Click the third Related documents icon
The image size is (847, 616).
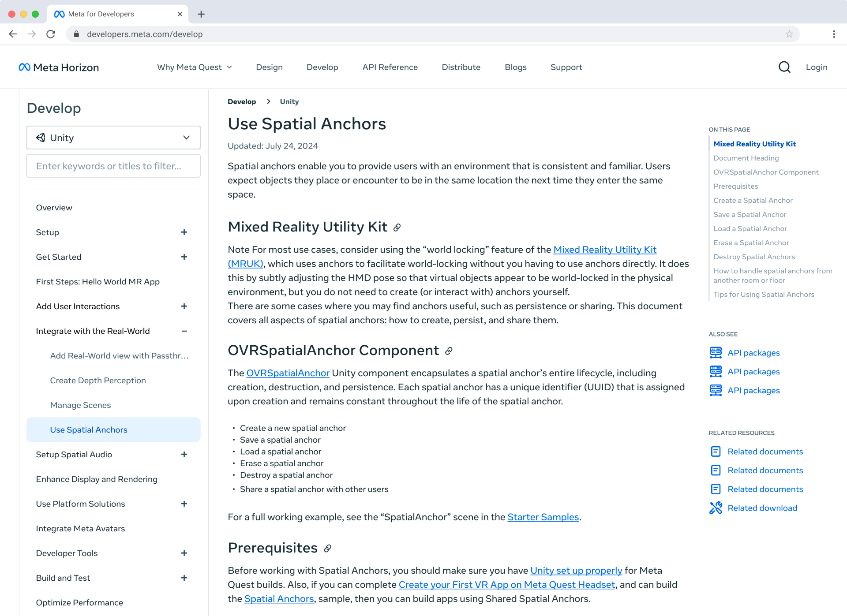pyautogui.click(x=716, y=489)
